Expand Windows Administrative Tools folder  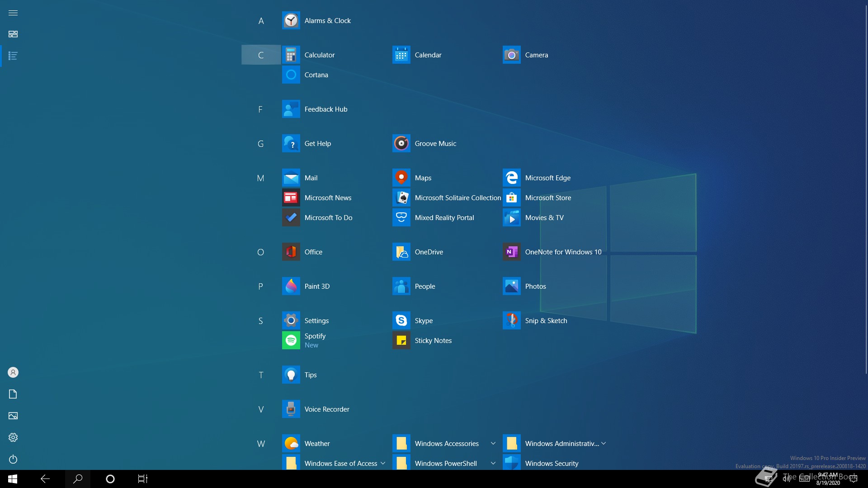pyautogui.click(x=604, y=444)
